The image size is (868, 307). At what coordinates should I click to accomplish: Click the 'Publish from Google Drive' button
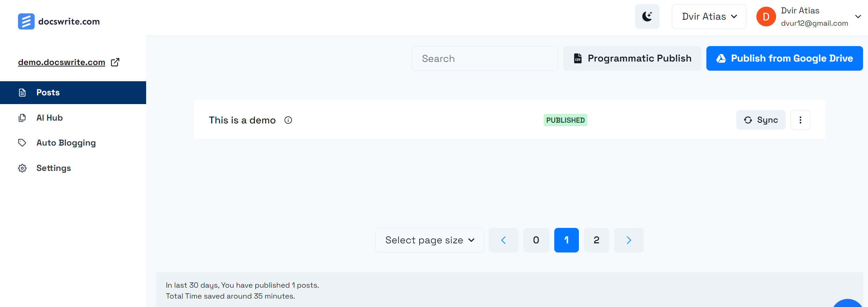pos(784,58)
